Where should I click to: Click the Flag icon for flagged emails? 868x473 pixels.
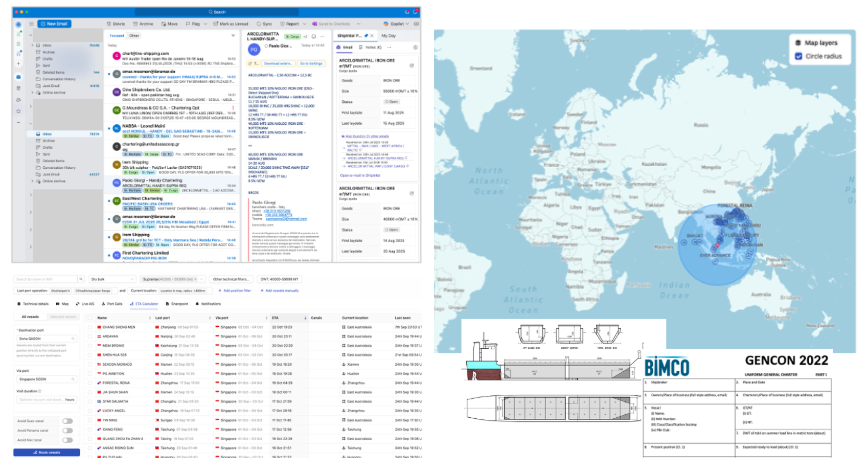[188, 24]
